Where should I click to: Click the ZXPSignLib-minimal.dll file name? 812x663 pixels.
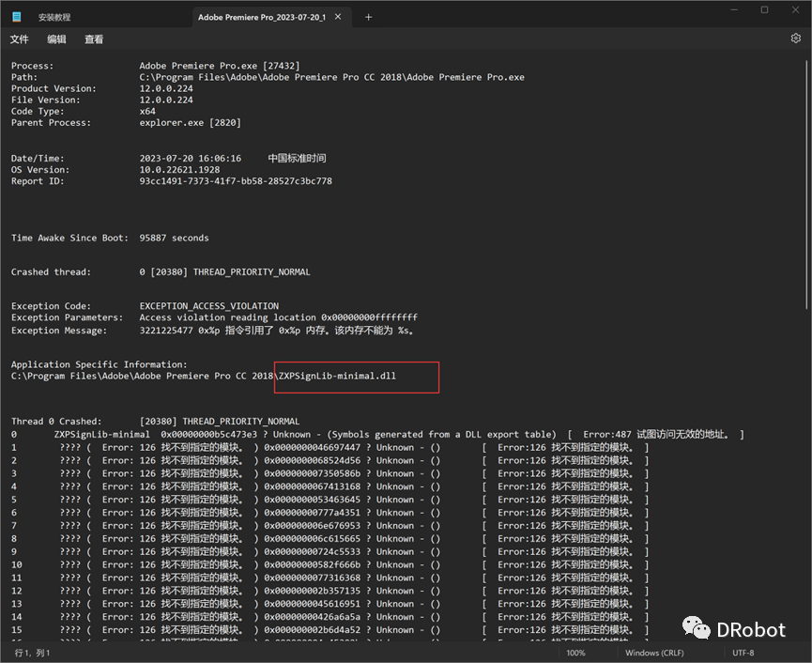click(337, 376)
